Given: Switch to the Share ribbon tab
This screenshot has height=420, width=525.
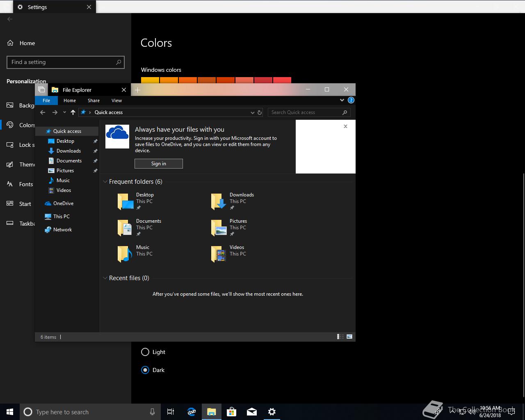Looking at the screenshot, I should tap(94, 100).
